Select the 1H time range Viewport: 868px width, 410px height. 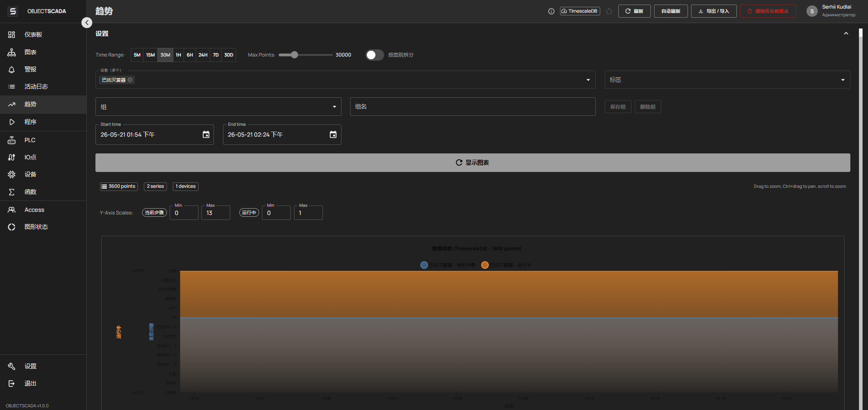coord(178,55)
